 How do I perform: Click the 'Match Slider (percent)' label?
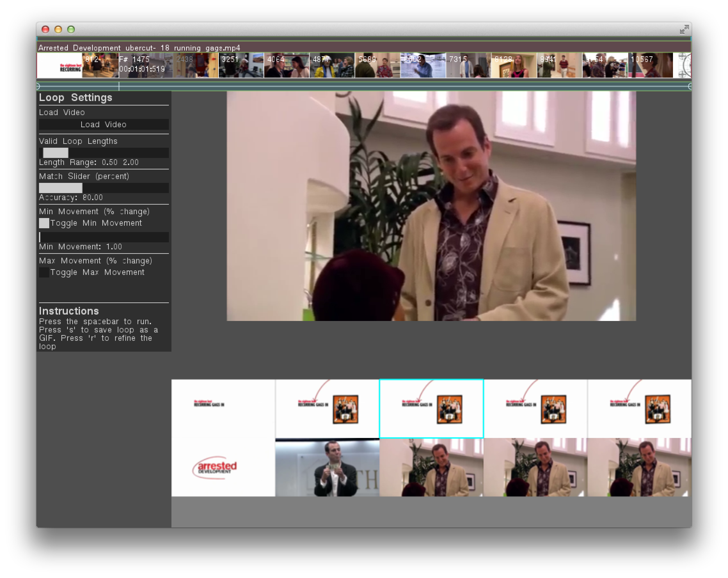tap(84, 176)
